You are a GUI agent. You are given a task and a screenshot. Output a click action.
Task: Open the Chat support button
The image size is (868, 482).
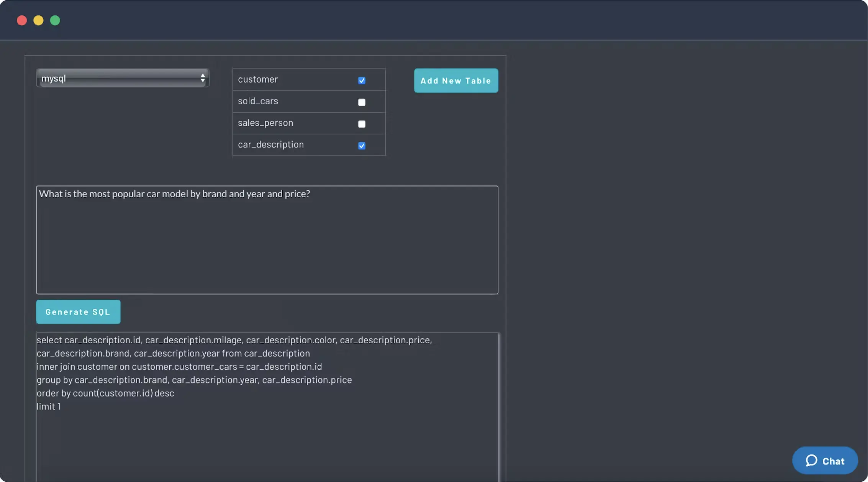click(833, 461)
